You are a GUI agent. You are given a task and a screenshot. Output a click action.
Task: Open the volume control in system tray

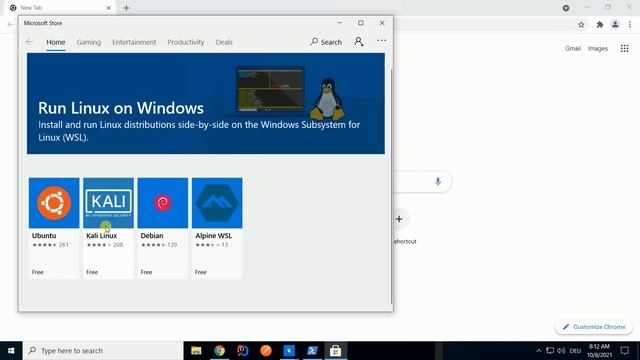click(x=561, y=351)
